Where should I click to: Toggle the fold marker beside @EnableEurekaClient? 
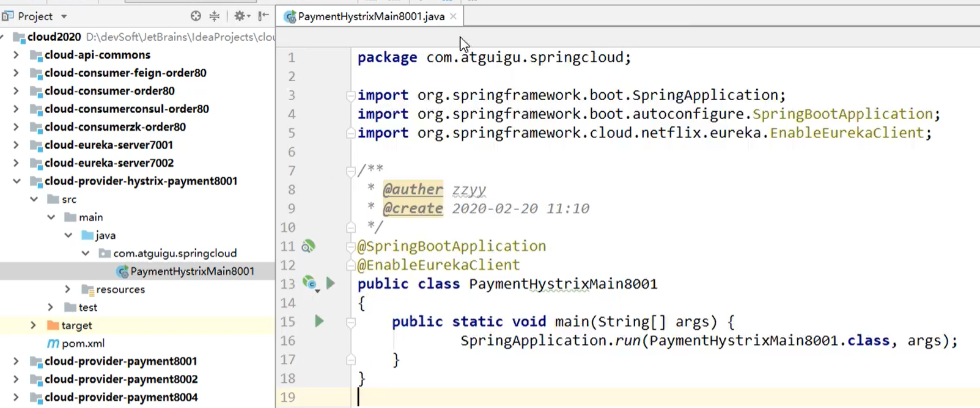point(350,265)
